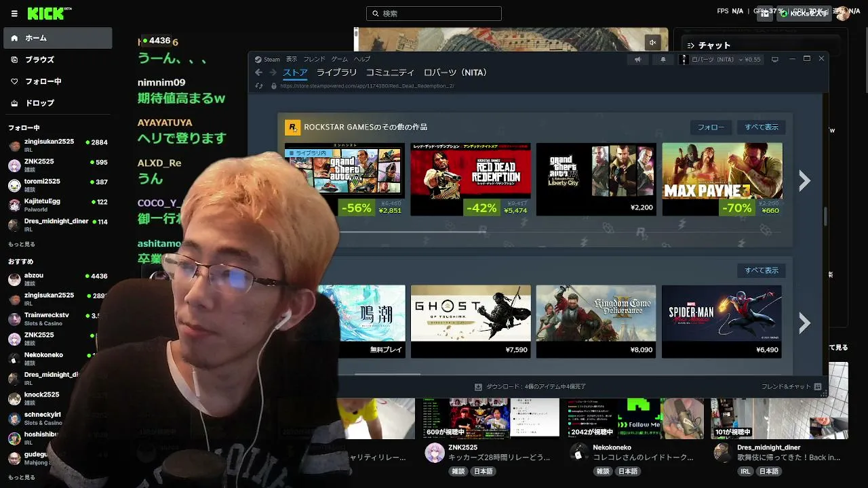Unmute the Kick stream player
868x488 pixels.
652,43
